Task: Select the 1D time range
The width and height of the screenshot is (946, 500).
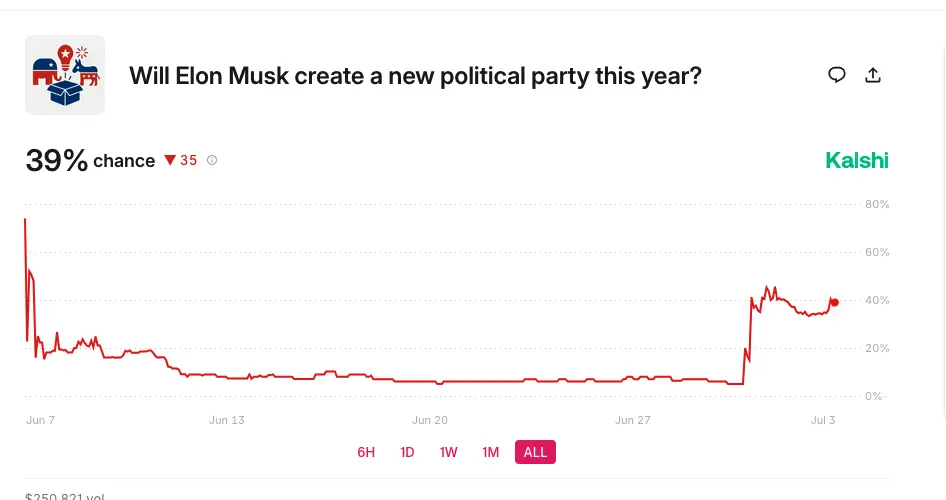Action: [407, 452]
